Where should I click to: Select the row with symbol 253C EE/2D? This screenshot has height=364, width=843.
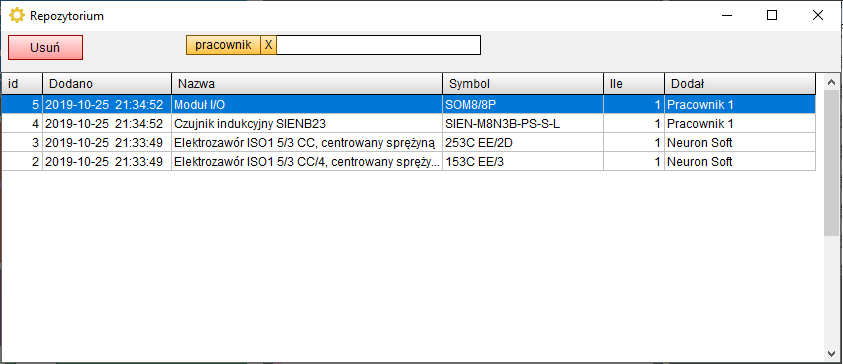[408, 142]
